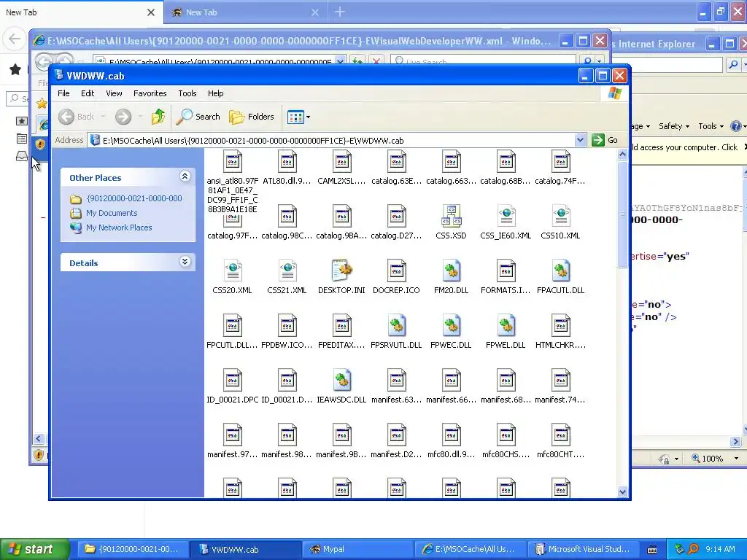The height and width of the screenshot is (560, 747).
Task: Select the ATL80.dll file icon
Action: point(287,162)
